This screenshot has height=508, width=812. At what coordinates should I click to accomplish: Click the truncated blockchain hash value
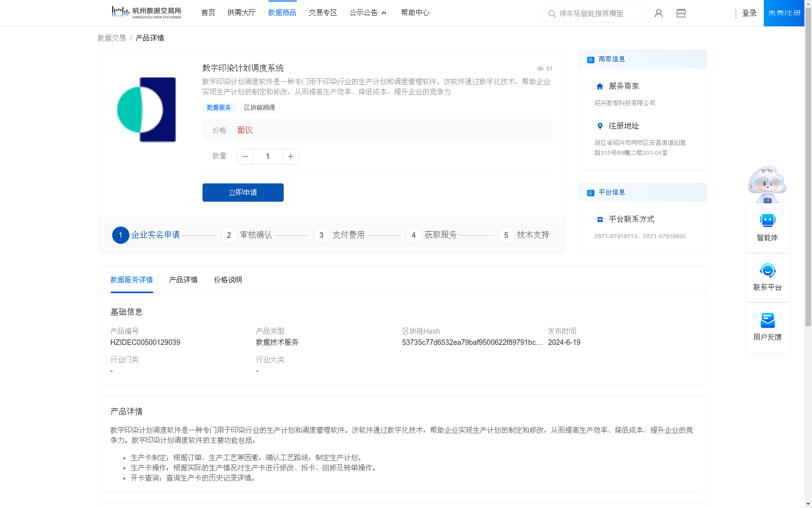472,343
